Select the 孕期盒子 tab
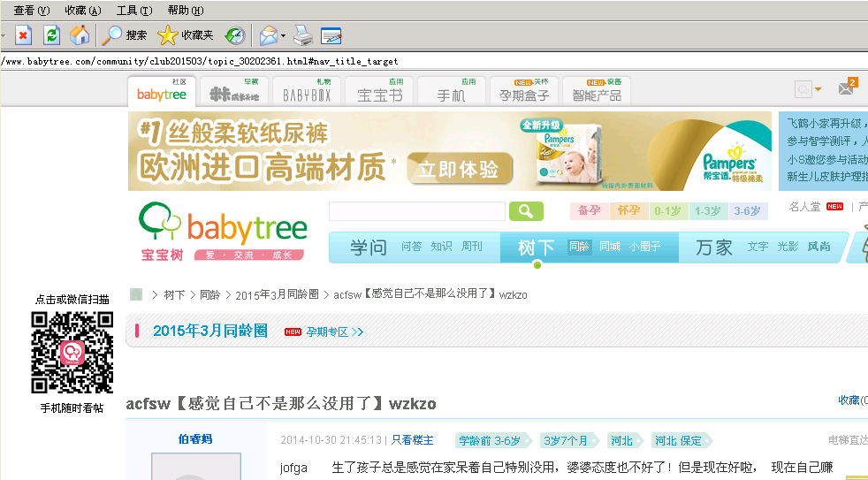Screen dimensions: 868x480 pyautogui.click(x=524, y=92)
